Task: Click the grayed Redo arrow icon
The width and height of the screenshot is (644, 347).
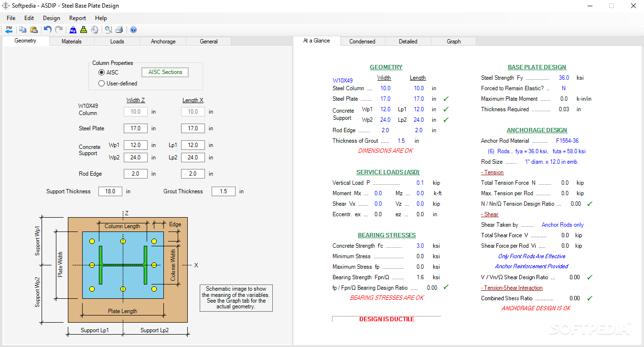Action: (x=59, y=30)
